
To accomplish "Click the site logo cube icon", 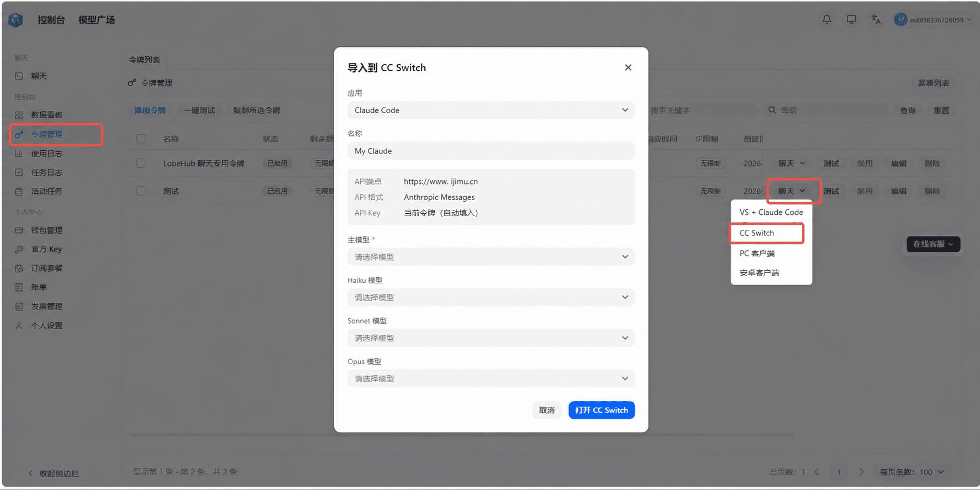I will 16,20.
